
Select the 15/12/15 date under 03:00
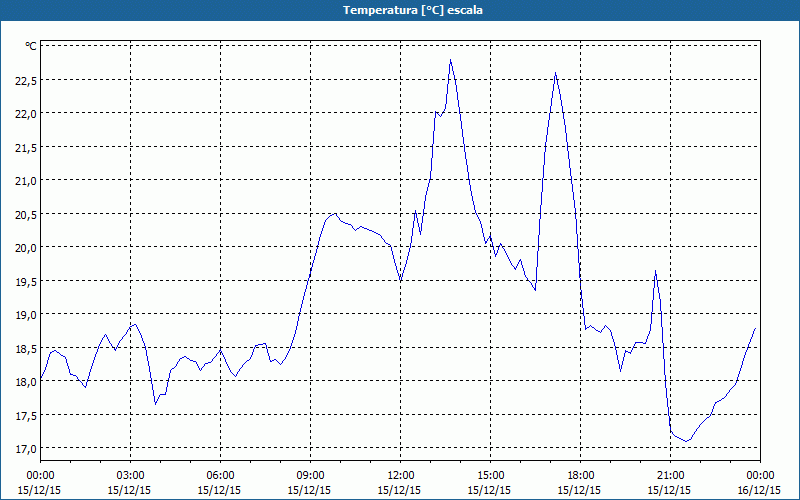129,490
